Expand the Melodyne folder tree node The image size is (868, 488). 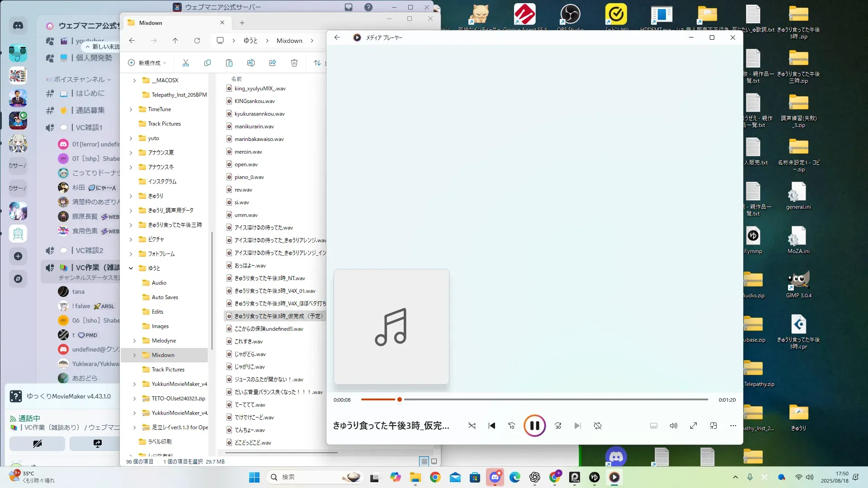pyautogui.click(x=134, y=341)
